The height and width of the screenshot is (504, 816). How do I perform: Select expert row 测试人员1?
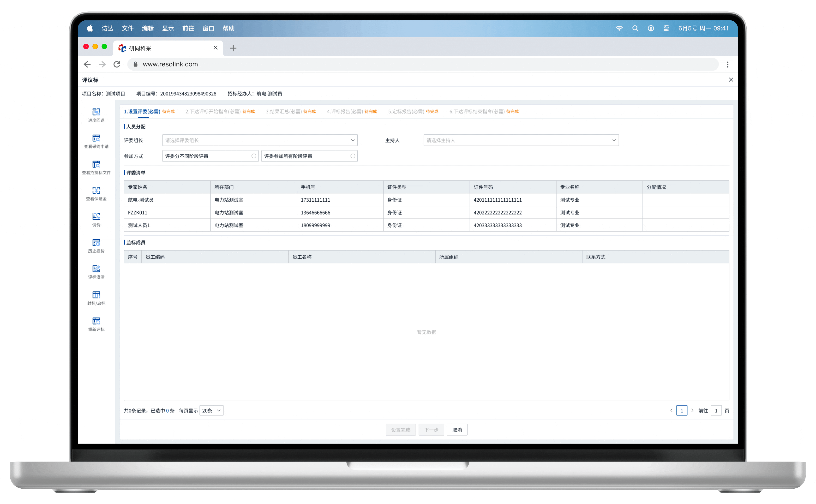426,225
